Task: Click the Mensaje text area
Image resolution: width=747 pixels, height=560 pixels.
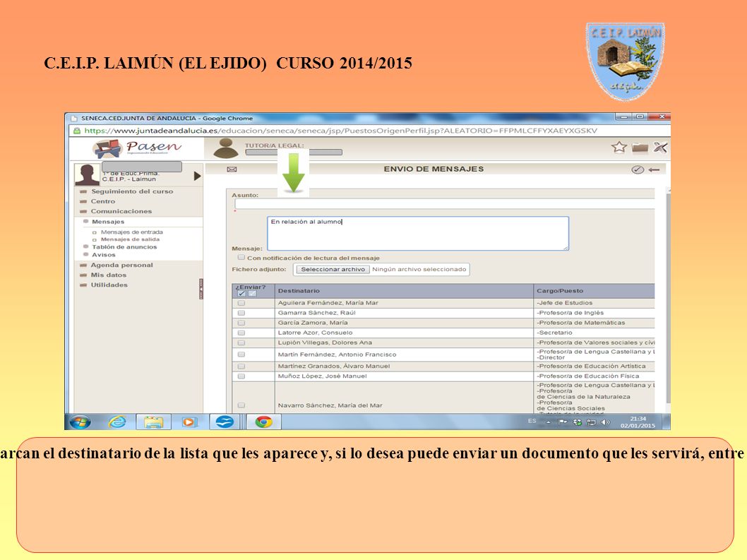Action: (418, 234)
